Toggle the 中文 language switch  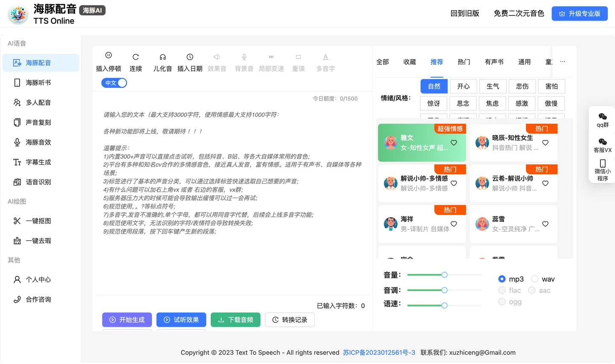pyautogui.click(x=114, y=83)
